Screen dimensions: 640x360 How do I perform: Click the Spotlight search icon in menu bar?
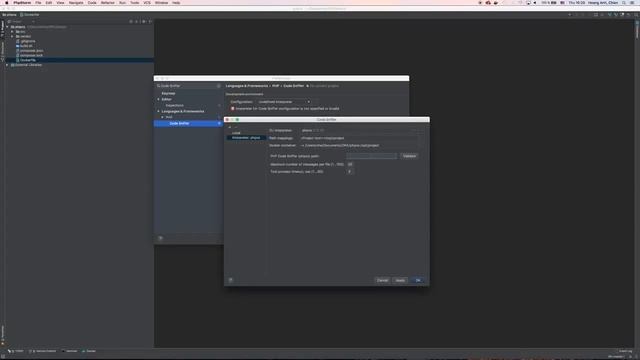click(x=624, y=2)
